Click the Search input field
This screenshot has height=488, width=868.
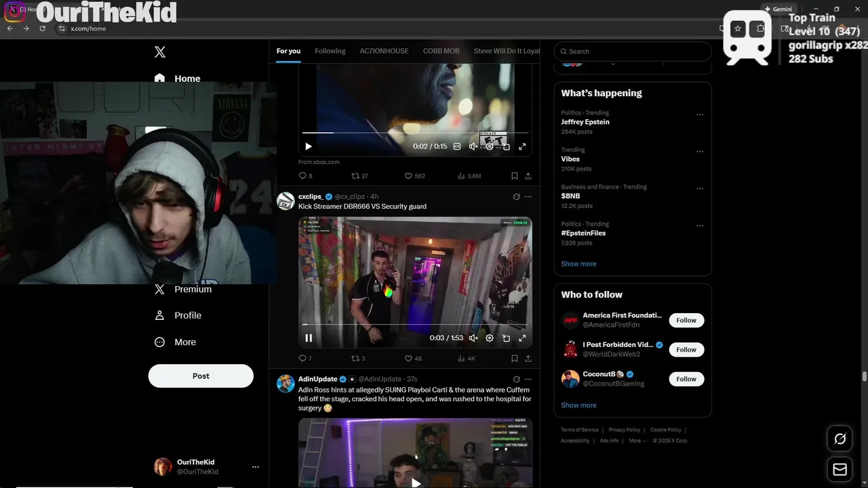[x=633, y=52]
